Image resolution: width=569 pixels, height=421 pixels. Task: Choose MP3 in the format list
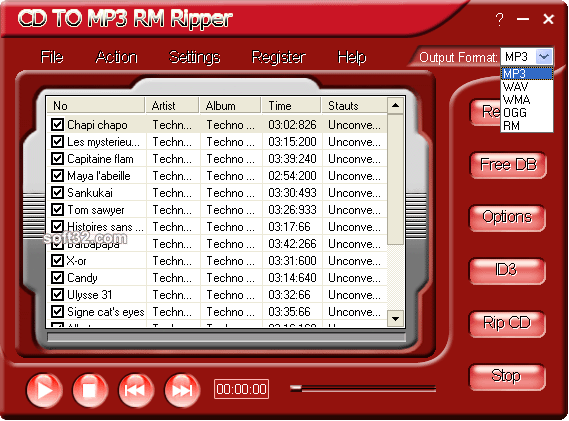(x=527, y=74)
